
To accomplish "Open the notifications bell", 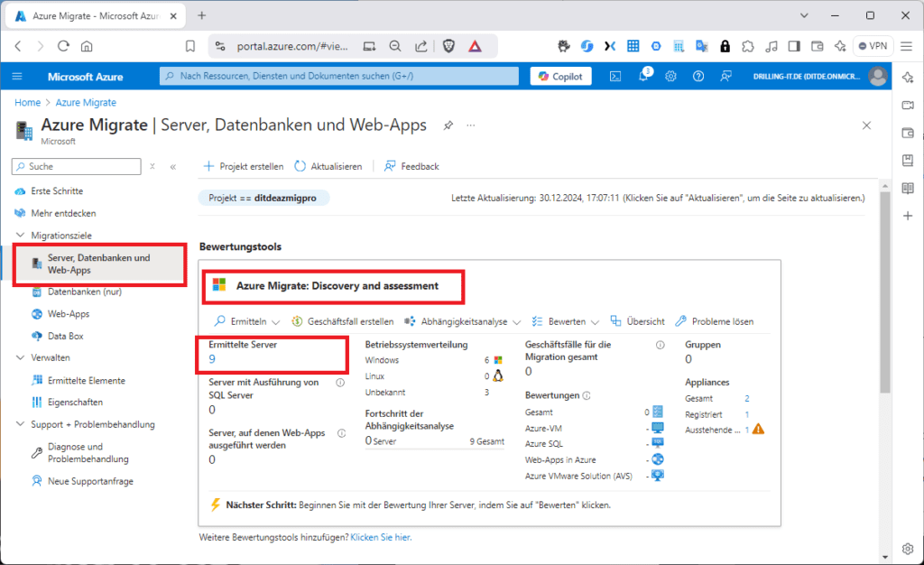I will pos(643,76).
